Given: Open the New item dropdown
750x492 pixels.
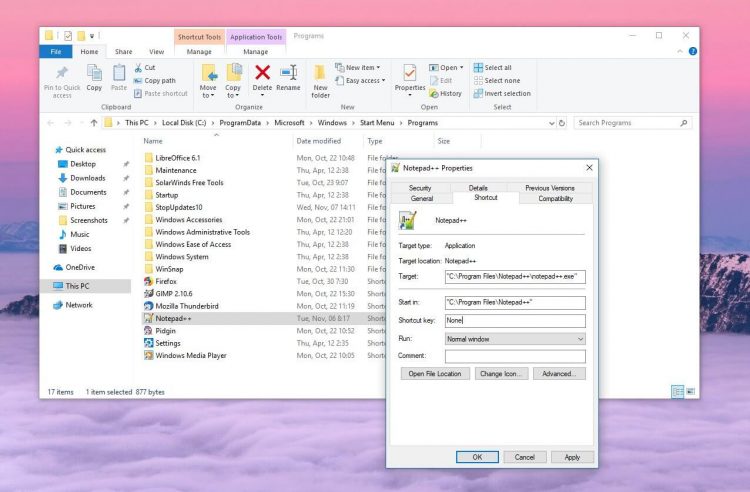Looking at the screenshot, I should coord(357,67).
